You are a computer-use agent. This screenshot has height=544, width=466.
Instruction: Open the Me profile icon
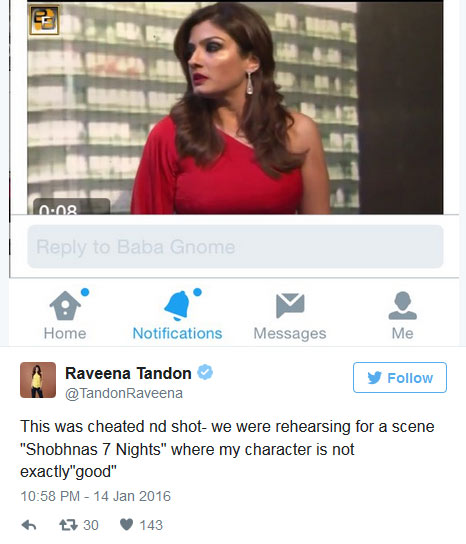(x=403, y=305)
